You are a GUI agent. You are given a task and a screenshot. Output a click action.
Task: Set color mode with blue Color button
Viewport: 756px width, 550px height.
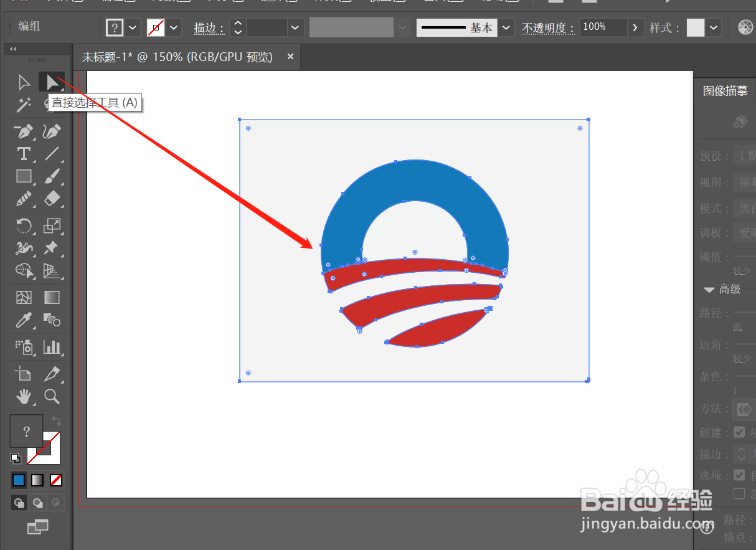coord(19,480)
